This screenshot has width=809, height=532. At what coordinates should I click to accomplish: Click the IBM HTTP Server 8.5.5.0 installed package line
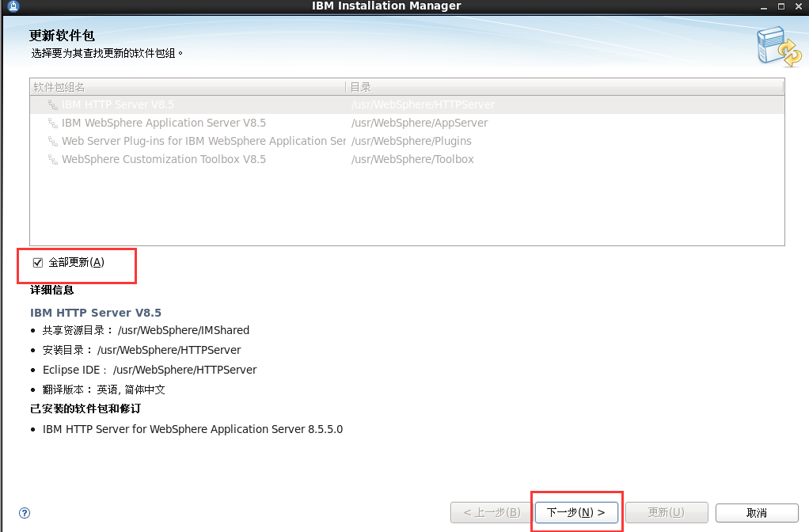(192, 429)
